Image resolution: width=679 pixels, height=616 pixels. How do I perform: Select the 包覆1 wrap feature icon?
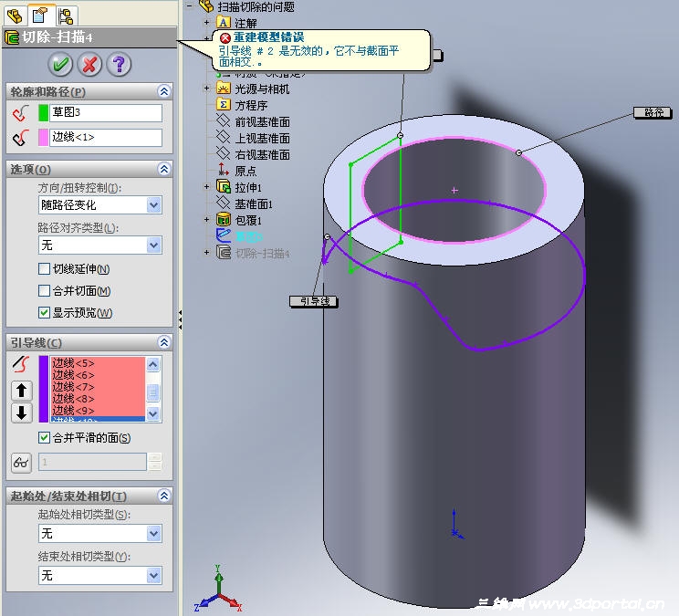[x=224, y=219]
